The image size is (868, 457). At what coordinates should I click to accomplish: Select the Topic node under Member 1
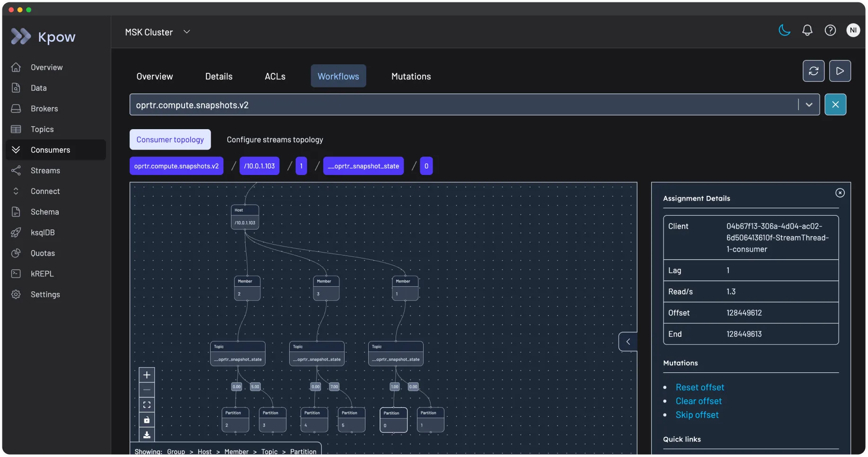click(x=396, y=353)
